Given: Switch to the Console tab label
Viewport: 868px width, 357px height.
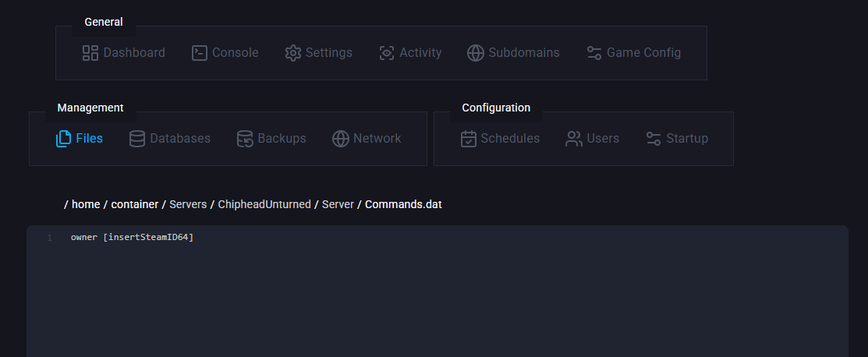Looking at the screenshot, I should [235, 53].
